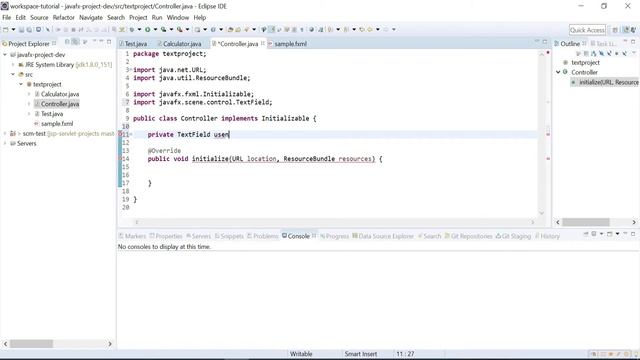Click the Last Edit Location icon

click(x=362, y=29)
